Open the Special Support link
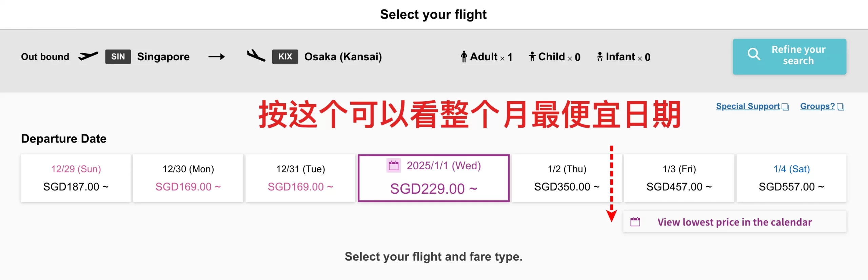 click(748, 106)
